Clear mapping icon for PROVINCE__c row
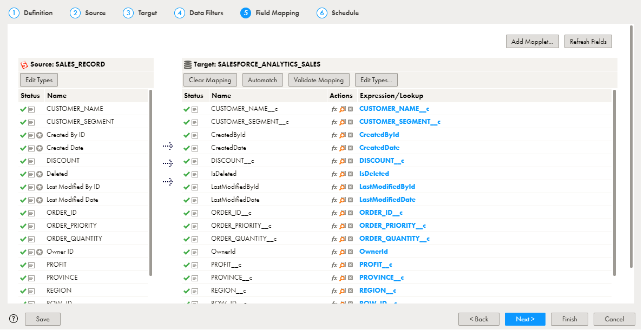 [x=350, y=278]
